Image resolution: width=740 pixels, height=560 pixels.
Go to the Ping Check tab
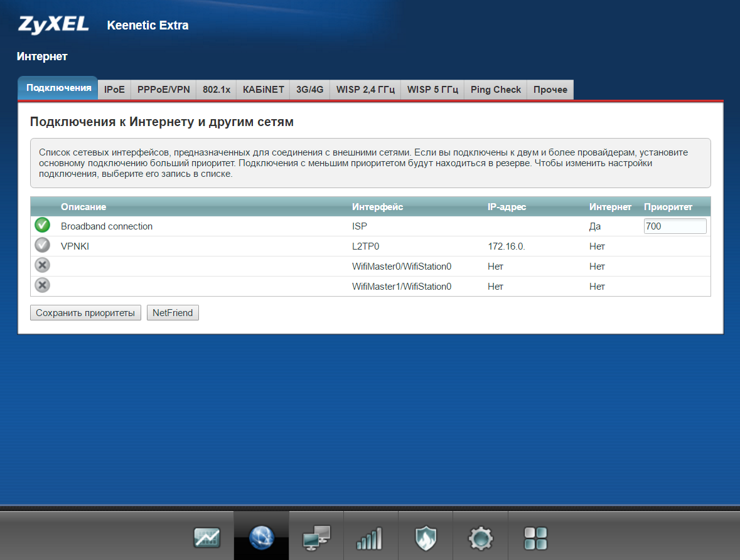coord(495,90)
